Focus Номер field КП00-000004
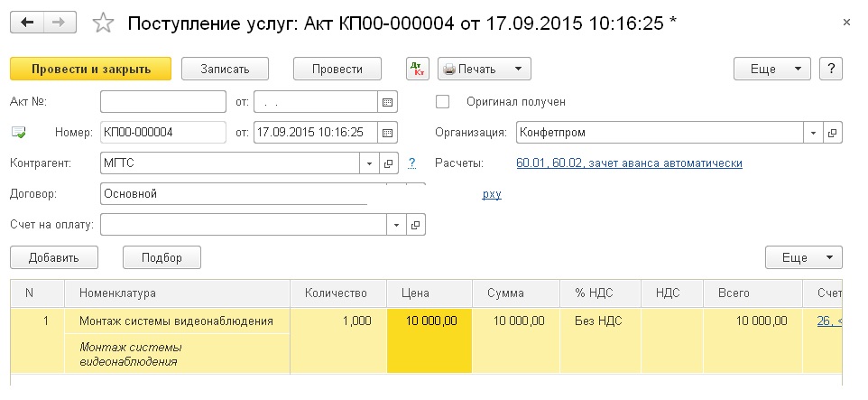The width and height of the screenshot is (868, 400). [163, 133]
